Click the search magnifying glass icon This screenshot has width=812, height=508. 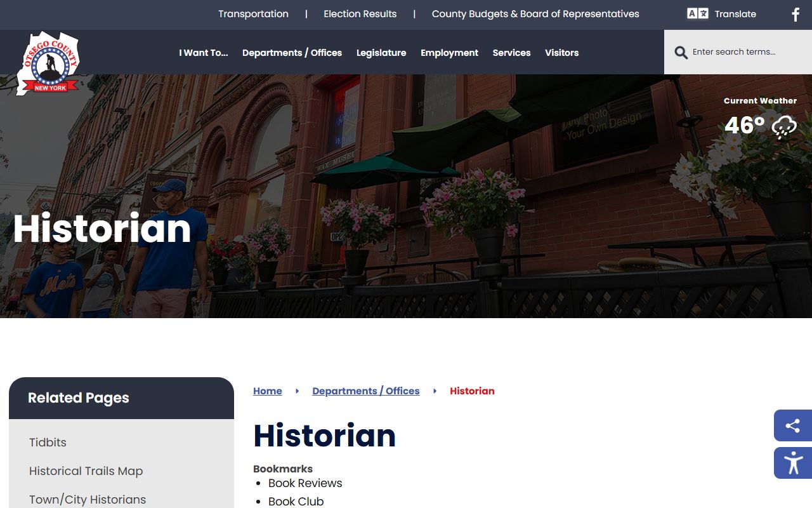(681, 52)
